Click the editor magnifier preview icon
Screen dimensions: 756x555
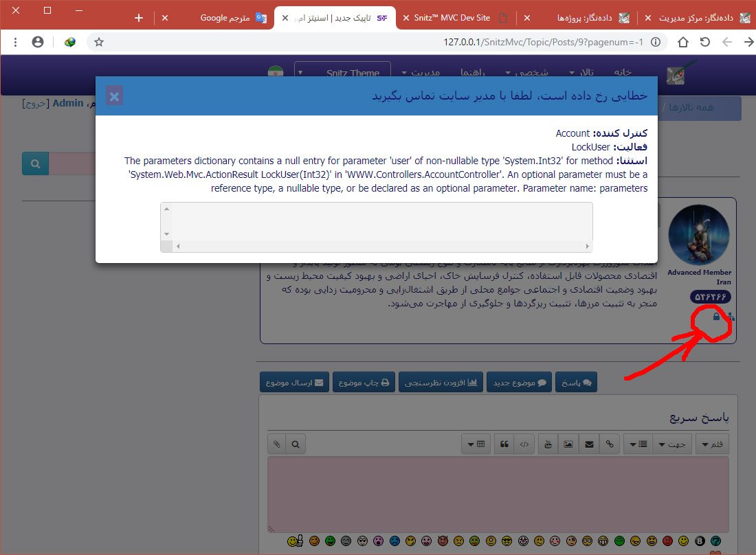click(296, 444)
